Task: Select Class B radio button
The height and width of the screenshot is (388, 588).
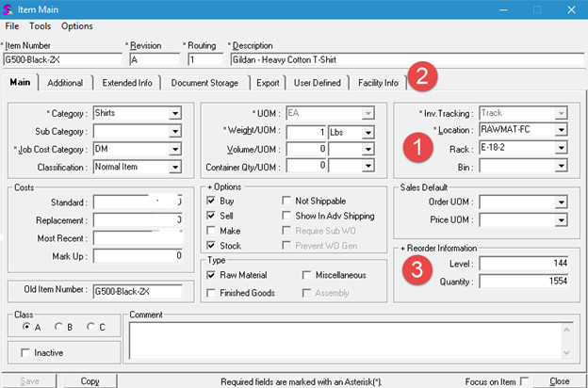Action: point(61,327)
